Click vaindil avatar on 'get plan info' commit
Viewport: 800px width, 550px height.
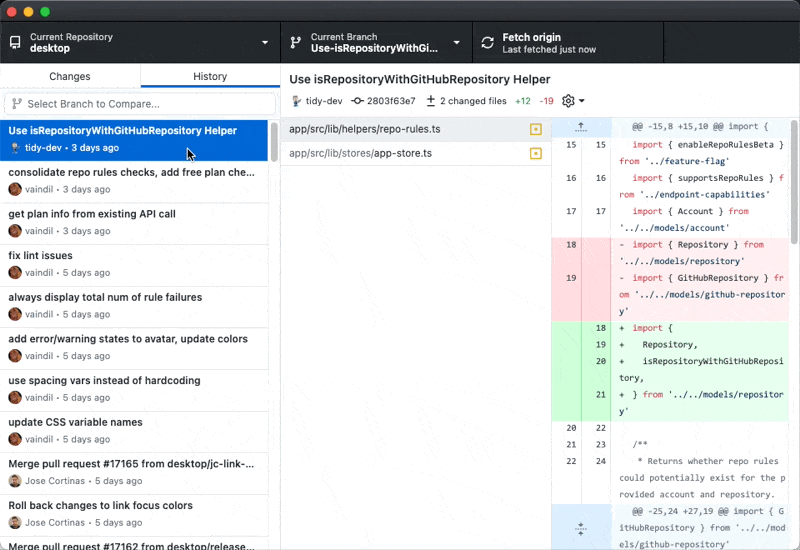15,231
